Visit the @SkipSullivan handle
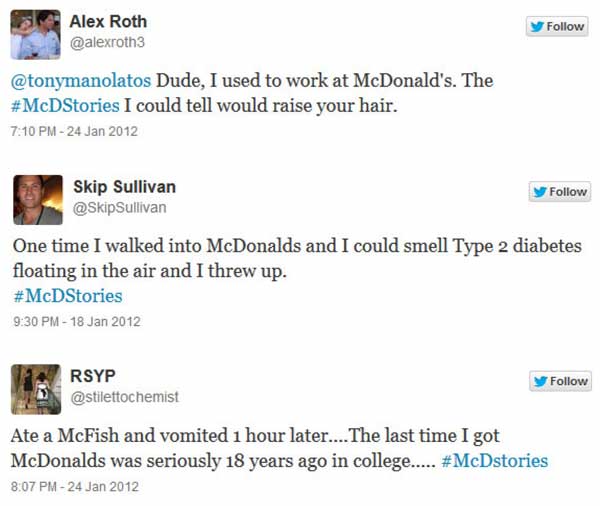 coord(119,208)
